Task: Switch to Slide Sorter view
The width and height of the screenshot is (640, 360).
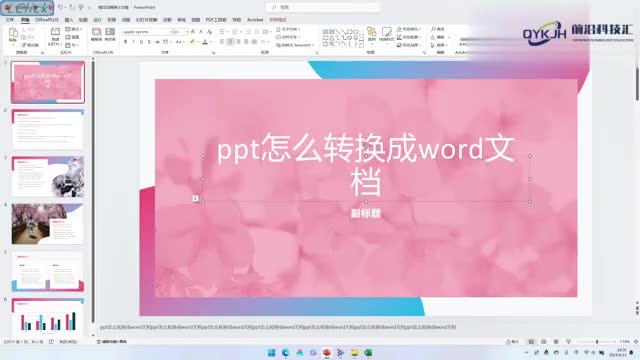Action: [544, 341]
